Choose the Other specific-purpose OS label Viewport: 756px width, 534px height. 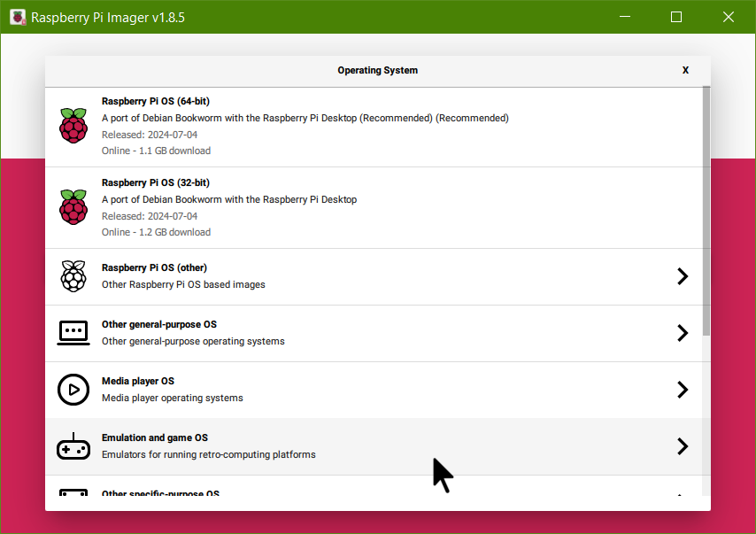pyautogui.click(x=160, y=493)
